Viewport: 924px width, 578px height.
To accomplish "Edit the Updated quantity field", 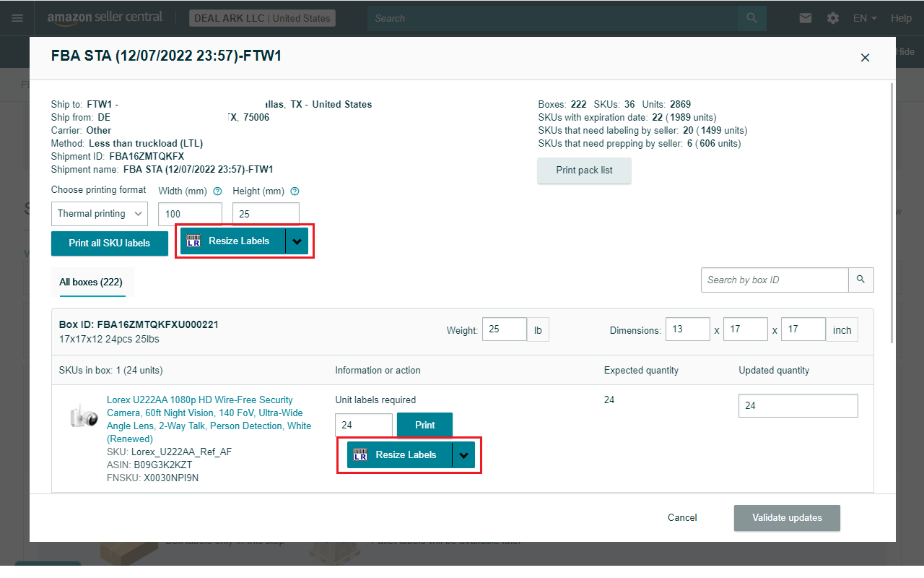I will point(798,406).
